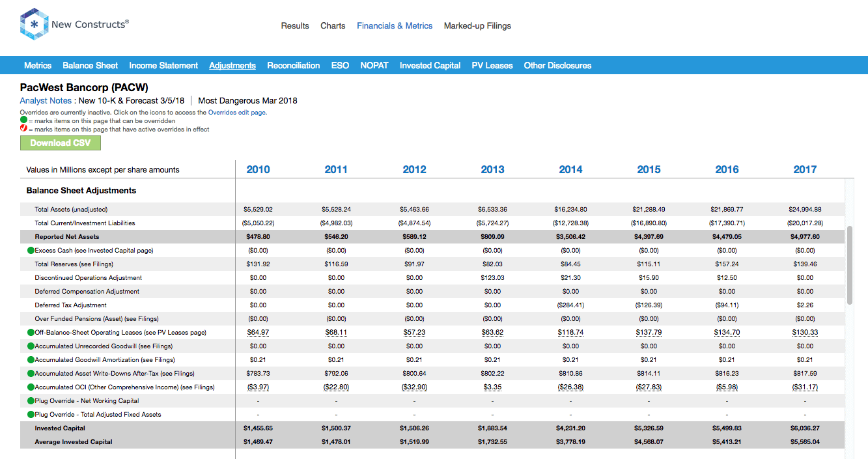Open Financials & Metrics section
The width and height of the screenshot is (868, 459).
[395, 26]
